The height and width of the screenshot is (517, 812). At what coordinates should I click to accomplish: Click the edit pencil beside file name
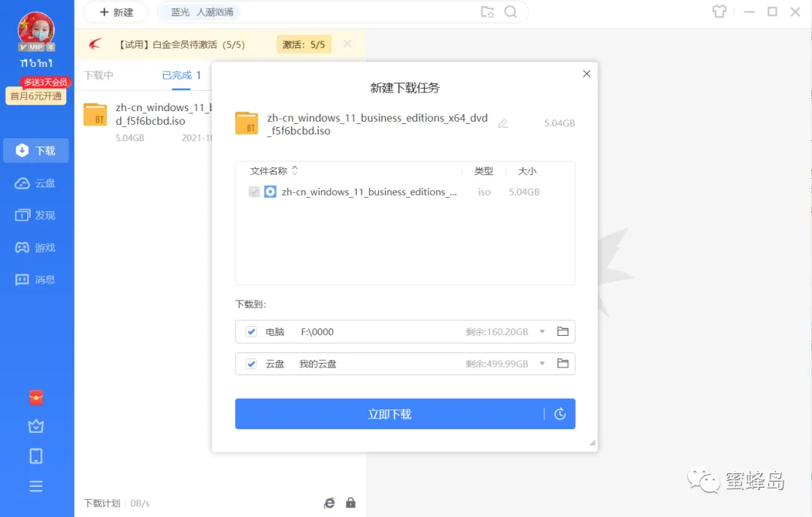pos(503,123)
